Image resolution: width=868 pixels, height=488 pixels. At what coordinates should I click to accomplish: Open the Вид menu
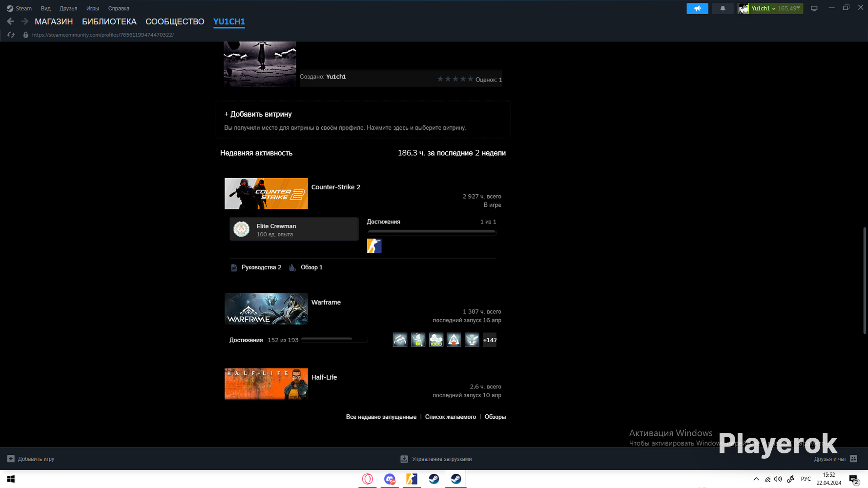click(45, 8)
